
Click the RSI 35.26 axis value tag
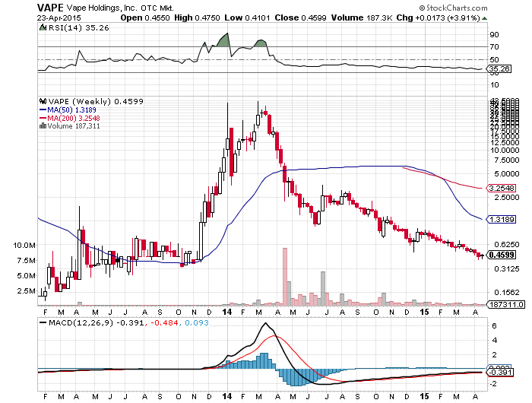point(499,69)
